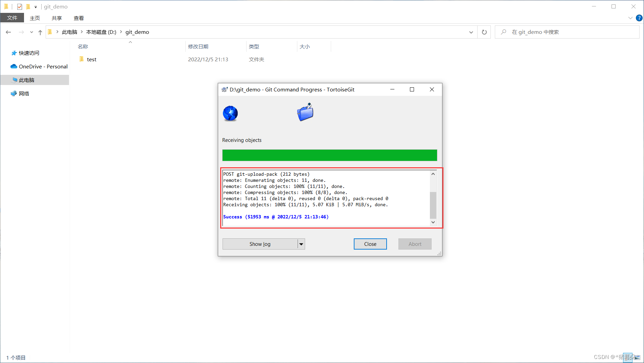Open the test folder

[91, 59]
